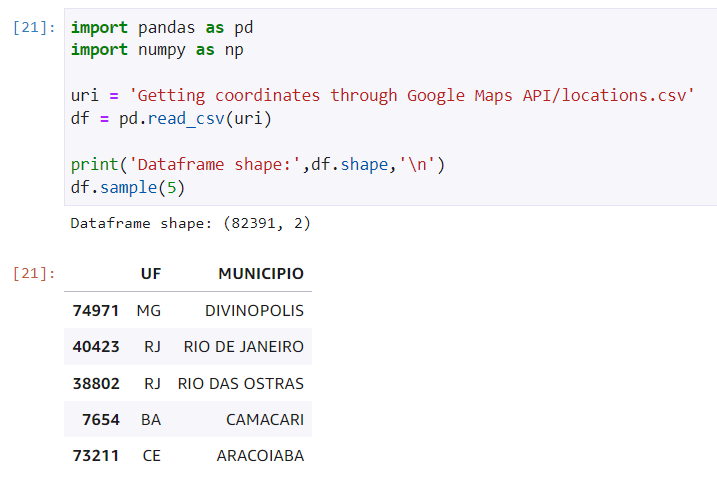Click the RJ cell in the RIO DAS OSTRAS row
The image size is (717, 501).
coord(152,384)
